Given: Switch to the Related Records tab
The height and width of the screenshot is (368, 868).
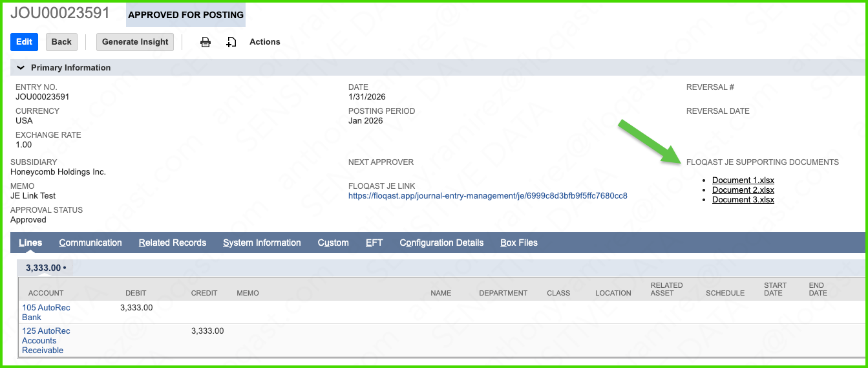Looking at the screenshot, I should coord(173,243).
